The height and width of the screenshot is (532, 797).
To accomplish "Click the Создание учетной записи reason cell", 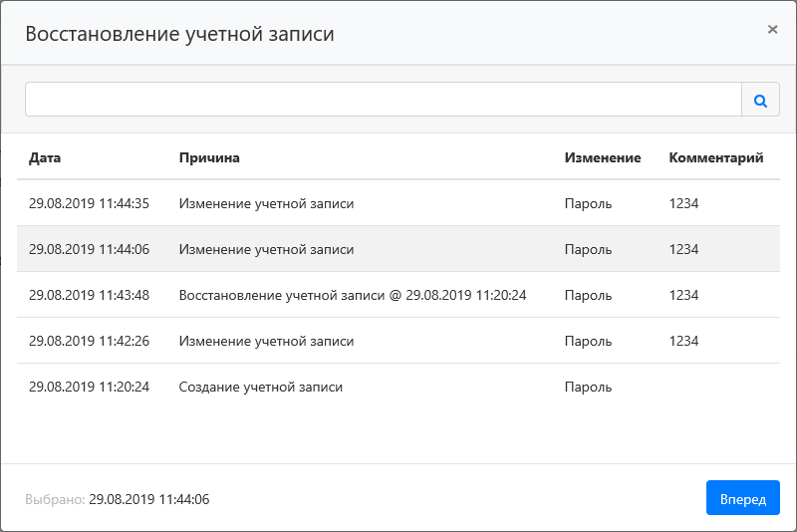I will (260, 387).
